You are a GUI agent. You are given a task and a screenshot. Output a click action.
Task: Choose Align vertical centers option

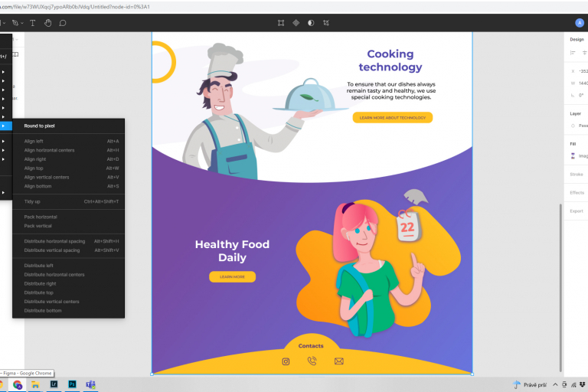(47, 177)
